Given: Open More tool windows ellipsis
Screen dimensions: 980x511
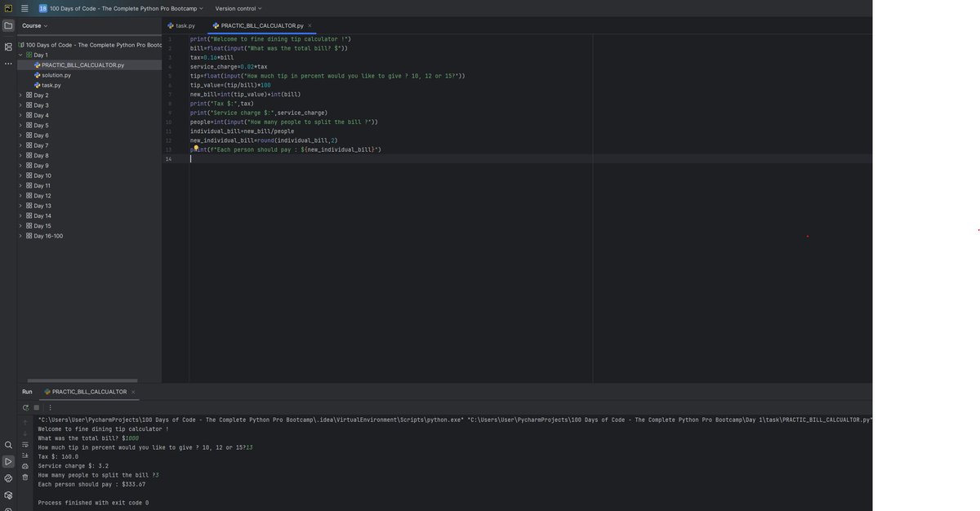Looking at the screenshot, I should [8, 64].
